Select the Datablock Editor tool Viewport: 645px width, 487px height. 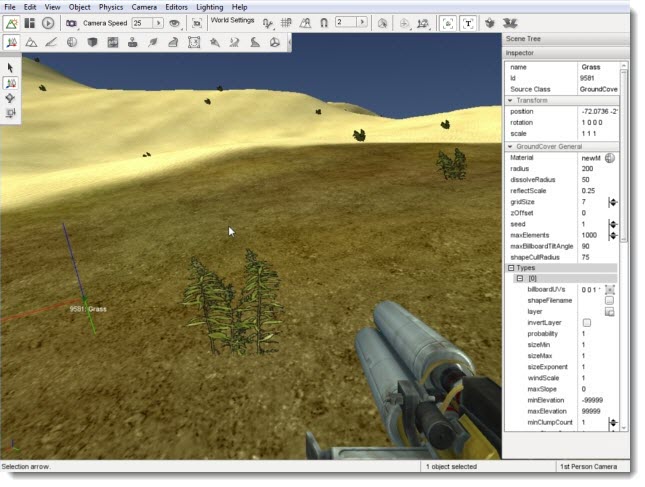point(113,42)
